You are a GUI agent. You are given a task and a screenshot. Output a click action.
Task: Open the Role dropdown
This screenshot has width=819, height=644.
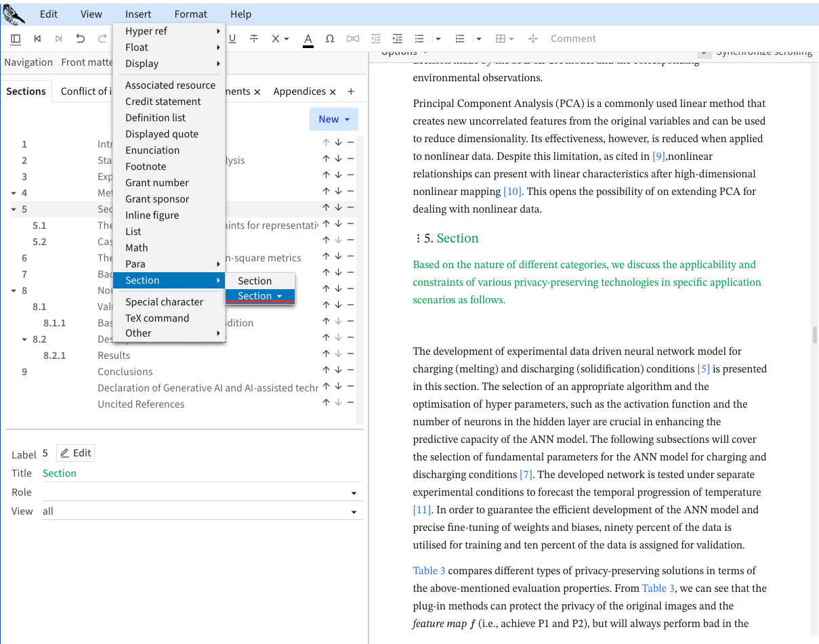click(x=354, y=493)
